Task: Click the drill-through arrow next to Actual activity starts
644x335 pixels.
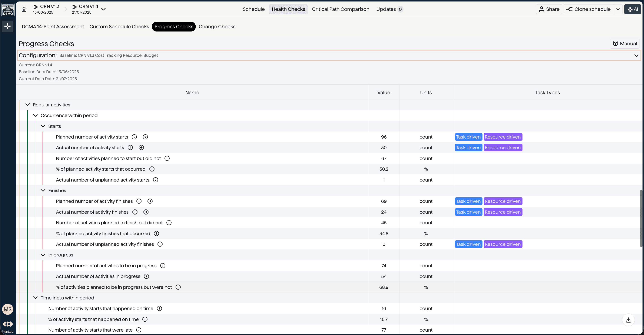Action: point(141,147)
